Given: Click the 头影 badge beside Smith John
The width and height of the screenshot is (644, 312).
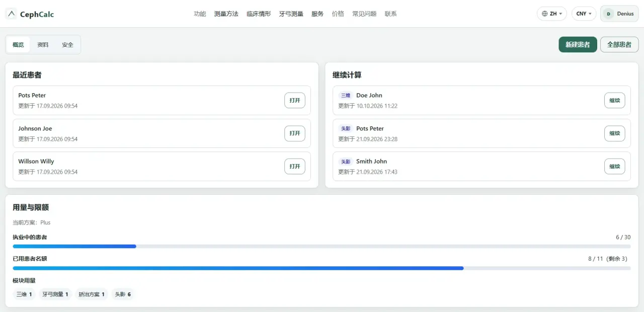Looking at the screenshot, I should (x=346, y=162).
